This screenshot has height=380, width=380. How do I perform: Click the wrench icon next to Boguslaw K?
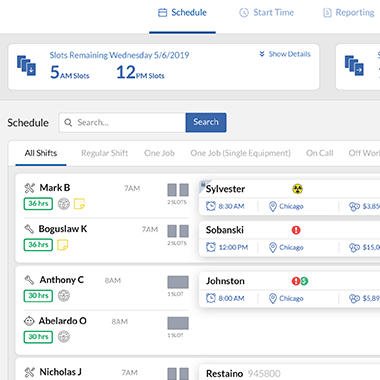[29, 229]
